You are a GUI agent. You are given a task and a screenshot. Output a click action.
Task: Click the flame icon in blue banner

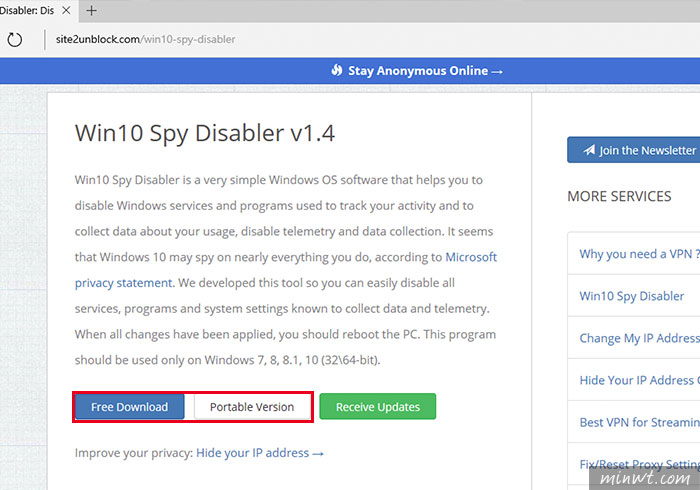[x=337, y=70]
